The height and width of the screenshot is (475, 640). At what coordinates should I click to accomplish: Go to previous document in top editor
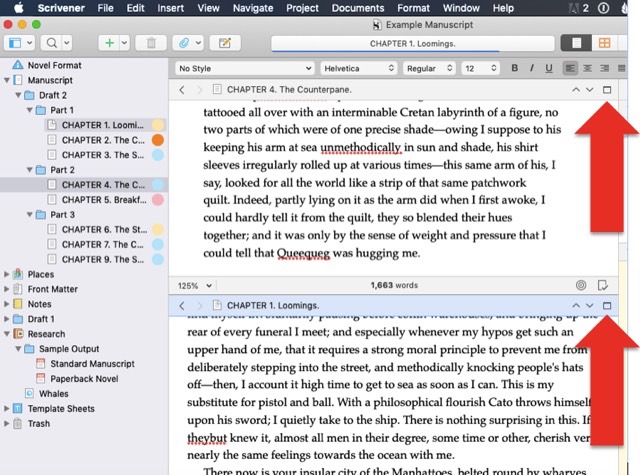pyautogui.click(x=576, y=89)
